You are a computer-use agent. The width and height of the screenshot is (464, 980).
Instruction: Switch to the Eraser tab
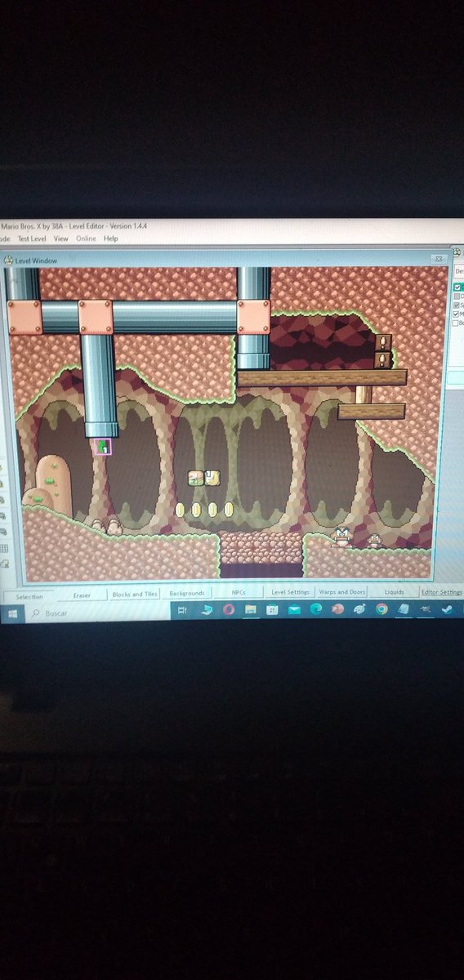tap(82, 595)
